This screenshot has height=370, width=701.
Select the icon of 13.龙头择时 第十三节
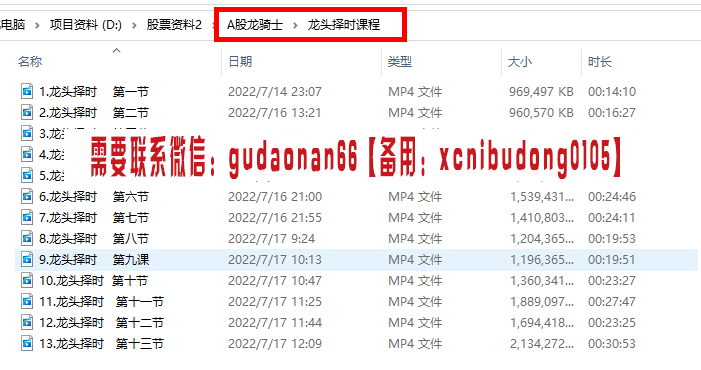[27, 343]
